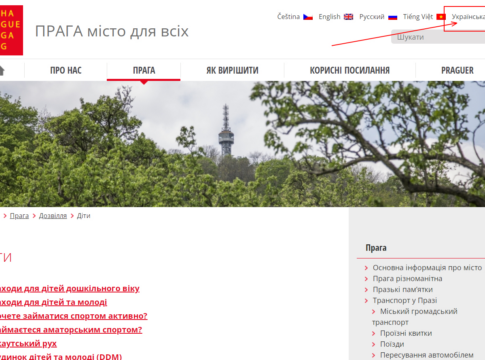
Task: Open Проїзні квитки sidebar link
Action: (x=406, y=333)
